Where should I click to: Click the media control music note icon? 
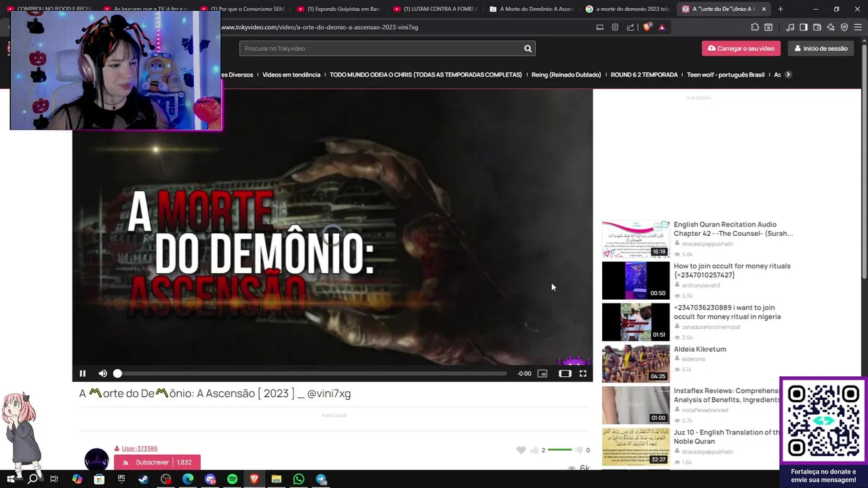pyautogui.click(x=790, y=27)
